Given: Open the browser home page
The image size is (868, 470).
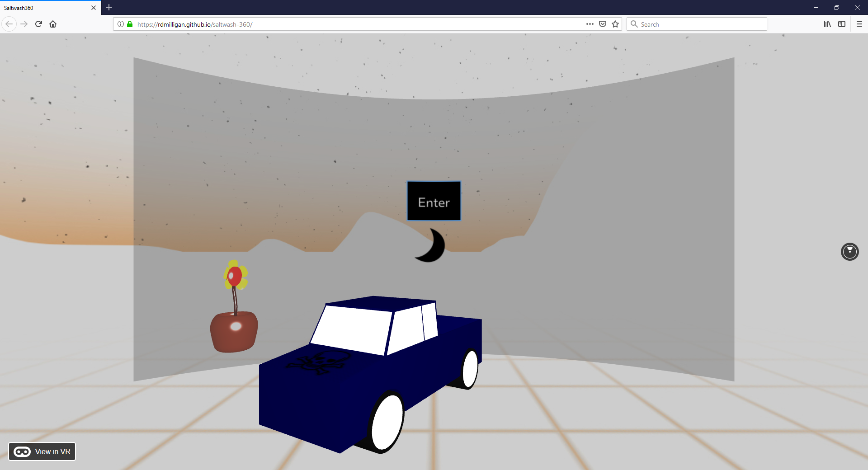Looking at the screenshot, I should click(53, 24).
